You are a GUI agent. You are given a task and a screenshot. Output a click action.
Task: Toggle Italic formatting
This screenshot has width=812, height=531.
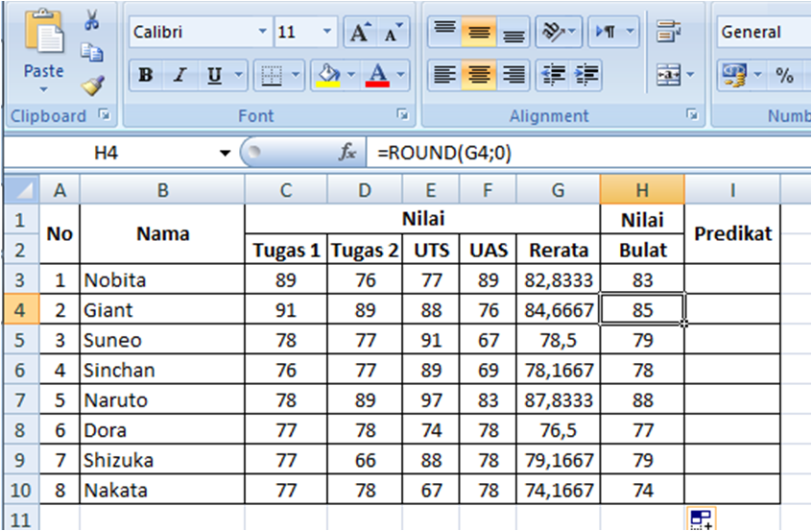pos(180,75)
